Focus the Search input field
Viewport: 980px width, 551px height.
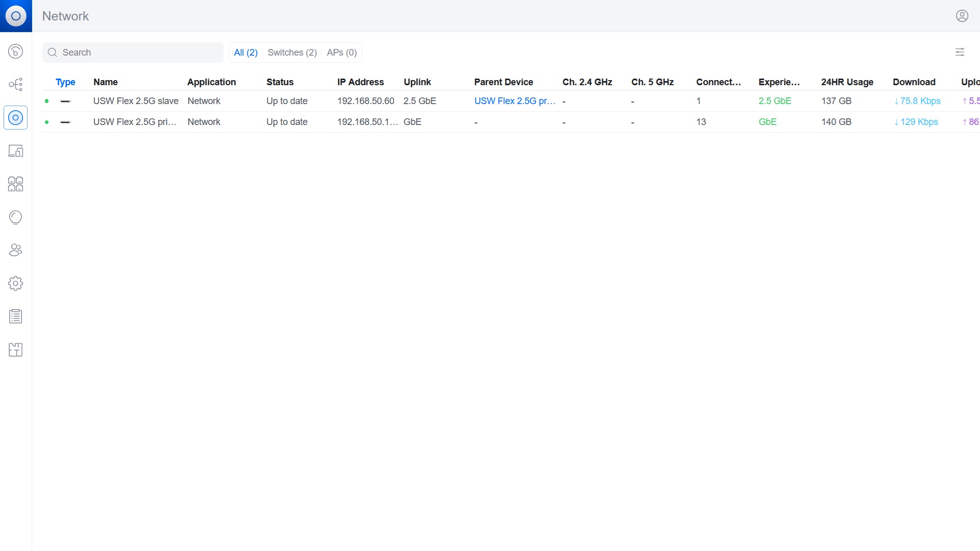(x=133, y=53)
